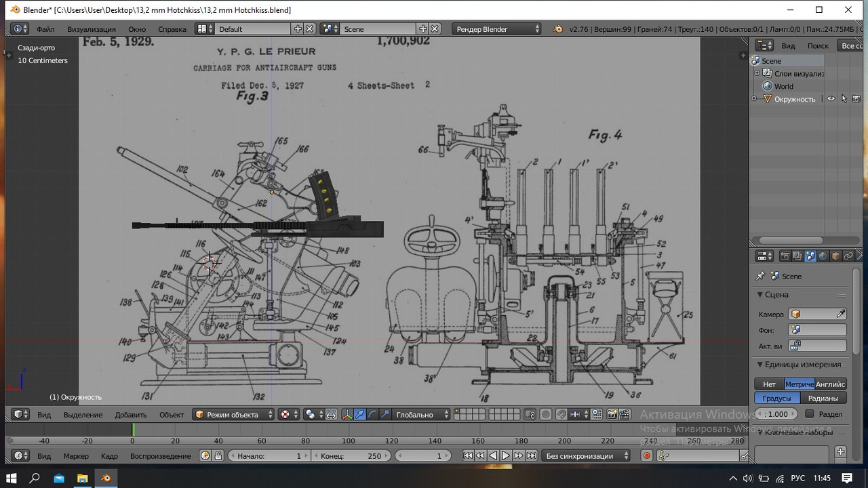Viewport: 868px width, 488px height.
Task: Open the outliner display mode dropdown Все сц
Action: pyautogui.click(x=850, y=45)
